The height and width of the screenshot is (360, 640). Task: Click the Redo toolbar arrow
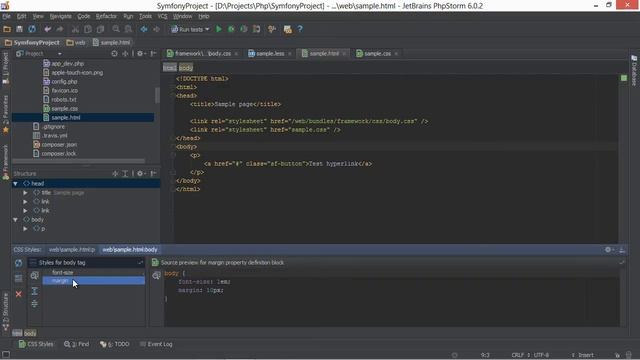tap(60, 29)
